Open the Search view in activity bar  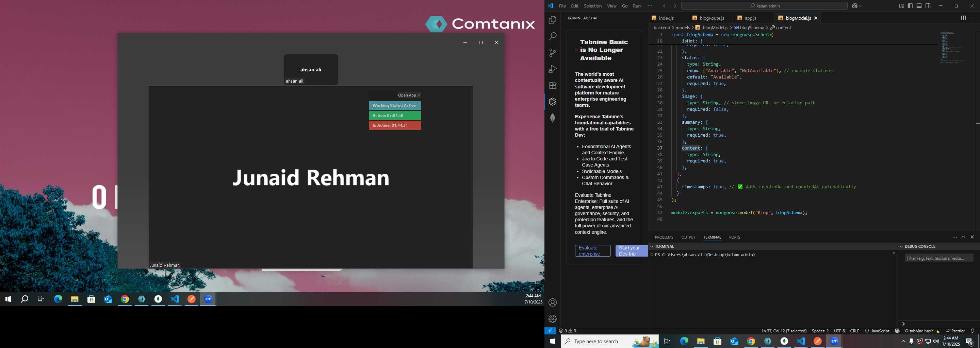(x=552, y=36)
